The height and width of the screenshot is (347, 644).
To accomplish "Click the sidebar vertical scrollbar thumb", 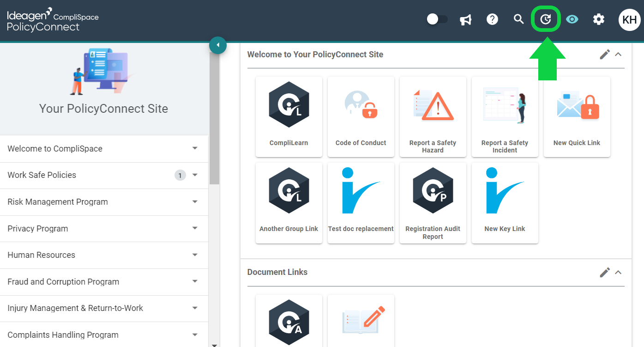I will pos(214,118).
